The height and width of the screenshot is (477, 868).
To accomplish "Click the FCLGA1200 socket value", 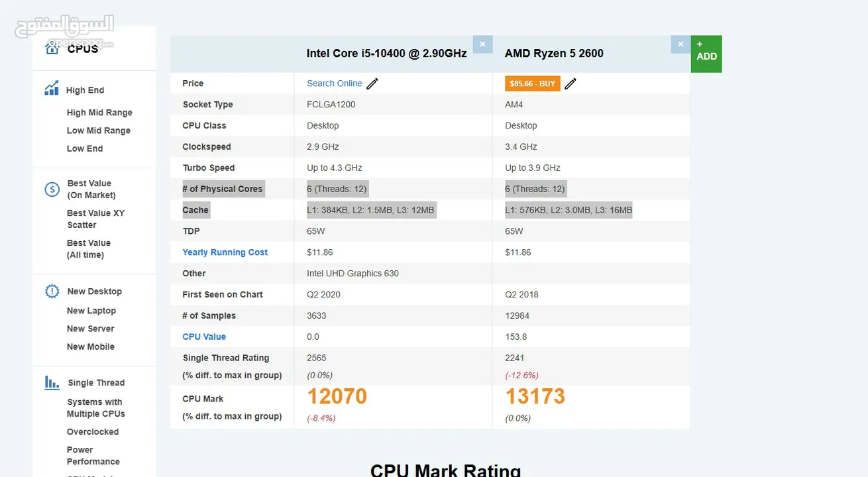I will click(x=331, y=105).
